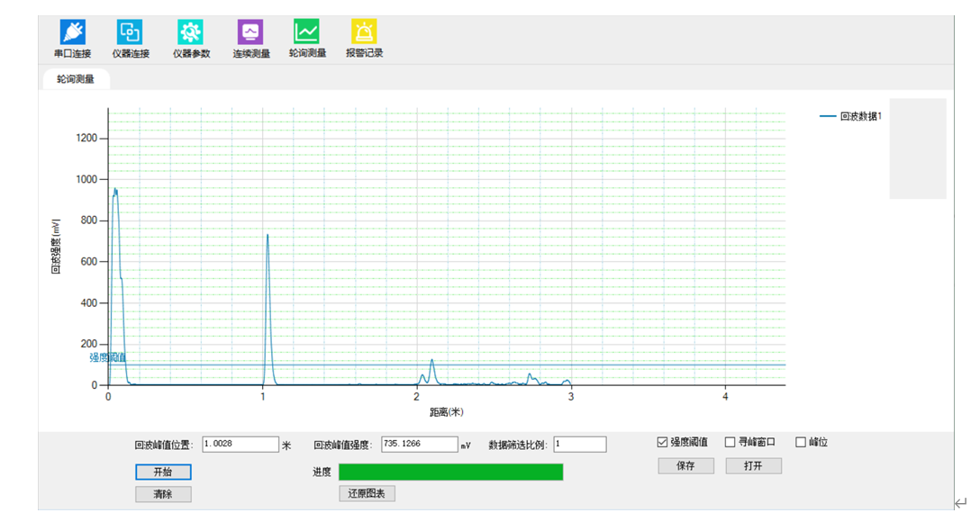Click the 回波峰值强度 value field

[x=420, y=445]
